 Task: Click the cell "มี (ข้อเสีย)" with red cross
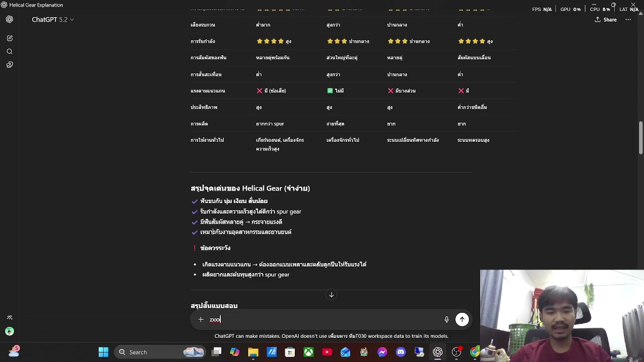(271, 91)
